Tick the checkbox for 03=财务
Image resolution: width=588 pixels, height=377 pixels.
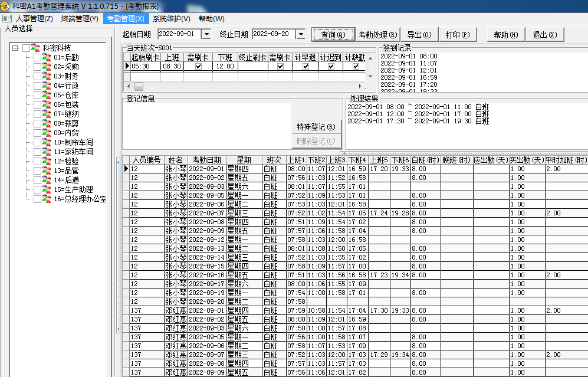[x=37, y=76]
